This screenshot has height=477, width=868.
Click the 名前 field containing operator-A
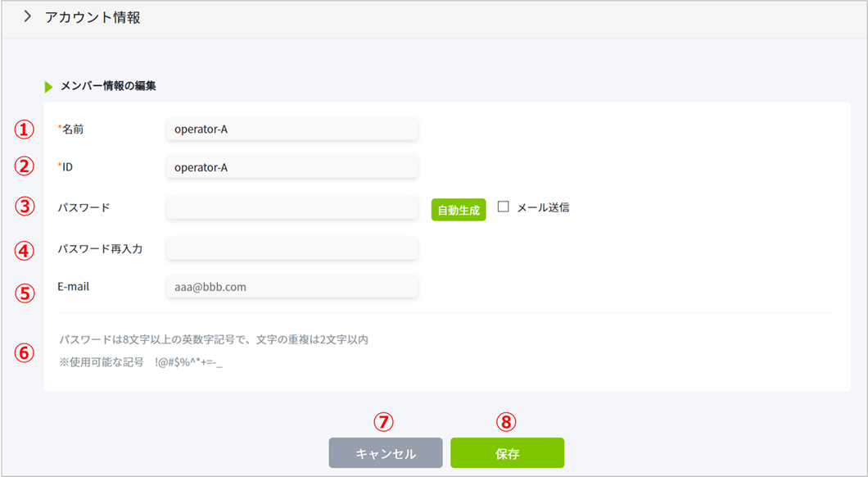(x=292, y=129)
